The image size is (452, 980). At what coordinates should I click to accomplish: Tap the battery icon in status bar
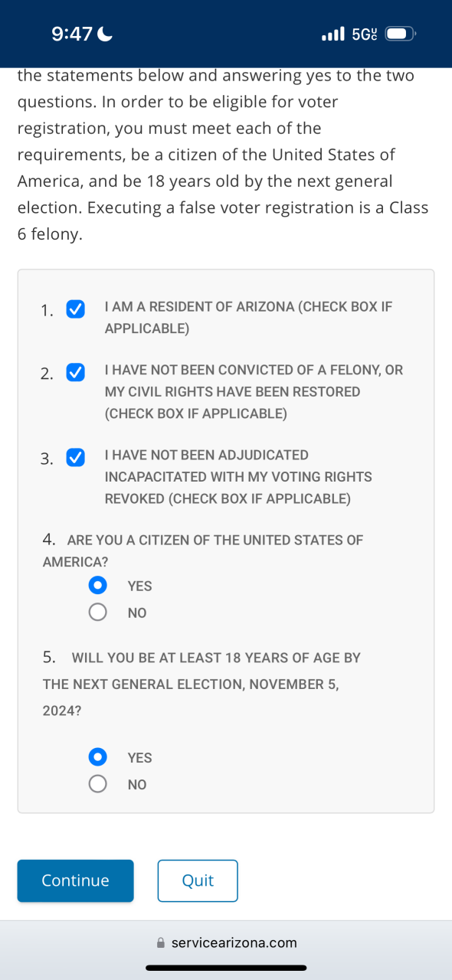click(401, 34)
